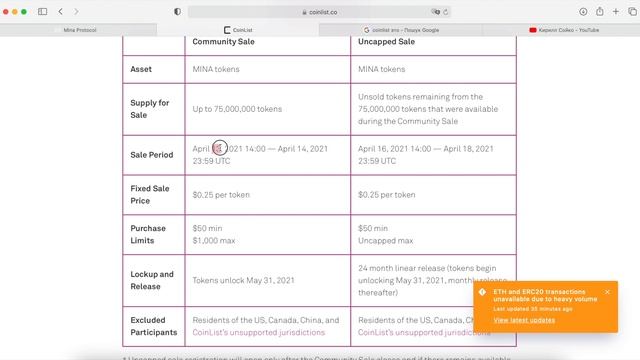Viewport: 640px width, 360px height.
Task: Click the Fixed Sale Price row label
Action: 149,195
